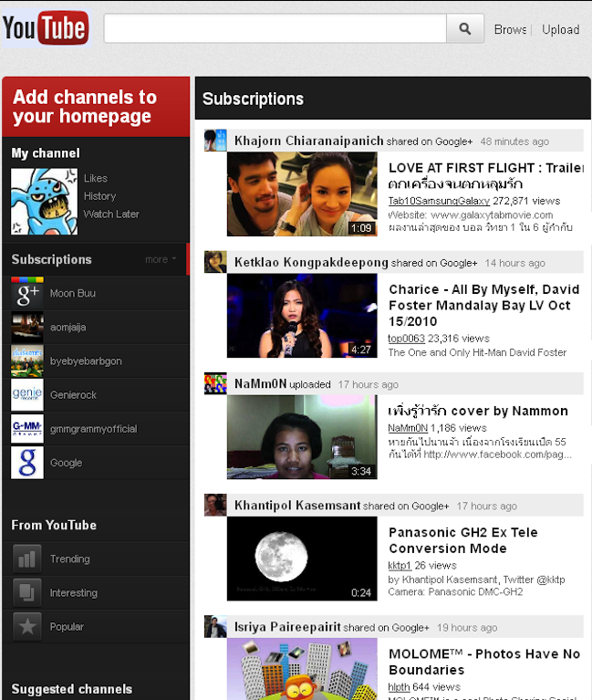Open LOVE AT FIRST FLIGHT Trailer title

pos(486,176)
